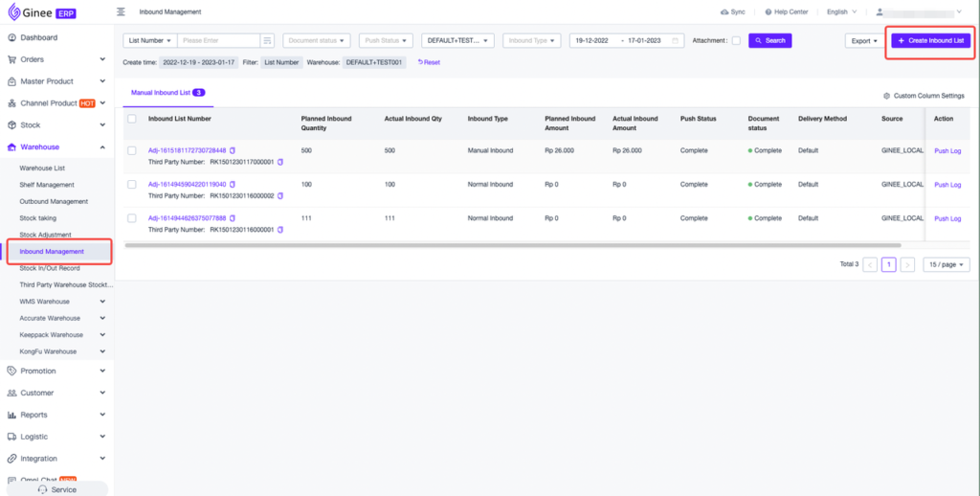980x496 pixels.
Task: Tick the Attachment checkbox
Action: pos(735,41)
